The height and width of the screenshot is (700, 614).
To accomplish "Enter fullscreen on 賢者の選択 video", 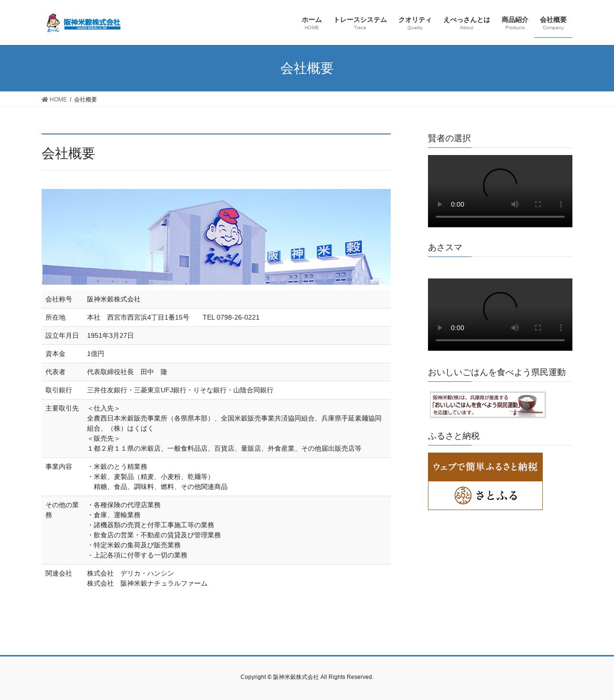I will click(538, 204).
